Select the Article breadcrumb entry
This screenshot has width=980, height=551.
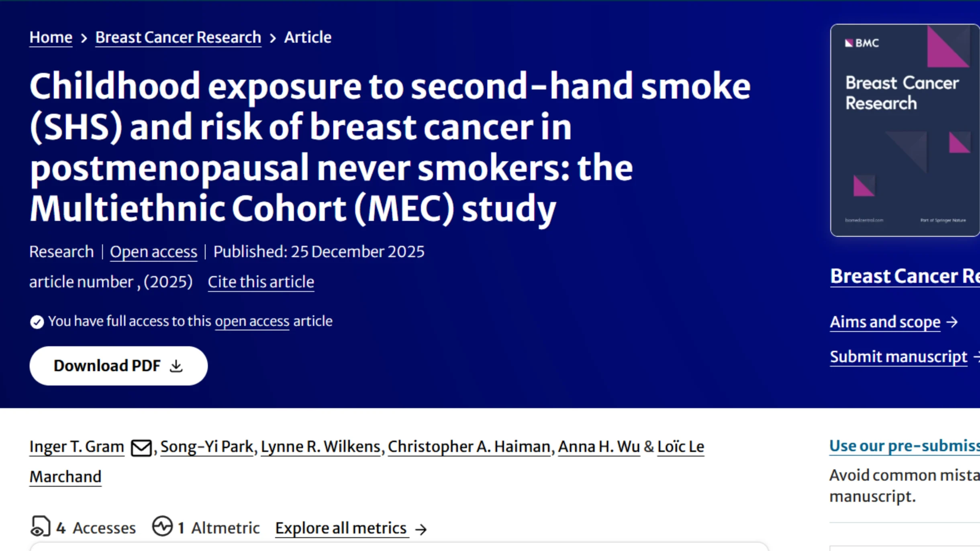[x=307, y=37]
